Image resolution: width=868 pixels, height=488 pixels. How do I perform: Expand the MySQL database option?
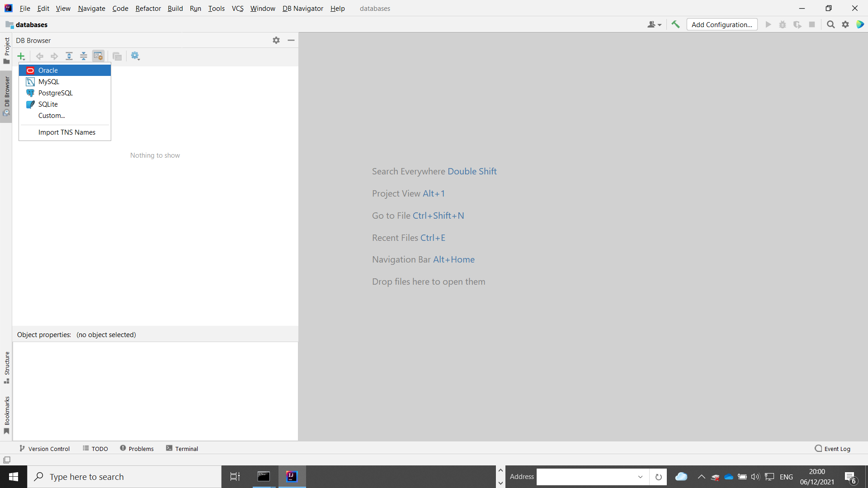[48, 82]
